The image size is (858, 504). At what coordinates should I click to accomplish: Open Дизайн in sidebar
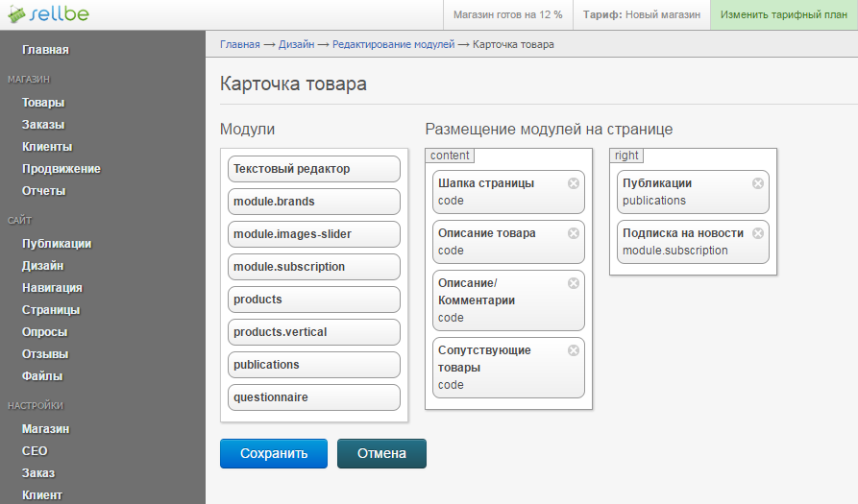[42, 266]
